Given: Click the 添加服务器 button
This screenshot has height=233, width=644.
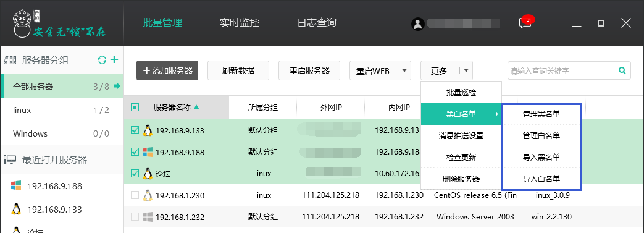Looking at the screenshot, I should 167,70.
